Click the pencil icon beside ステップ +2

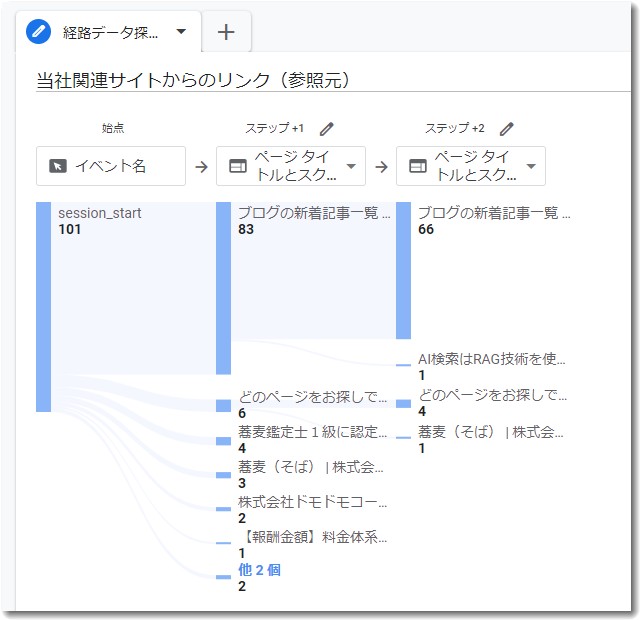[x=506, y=129]
